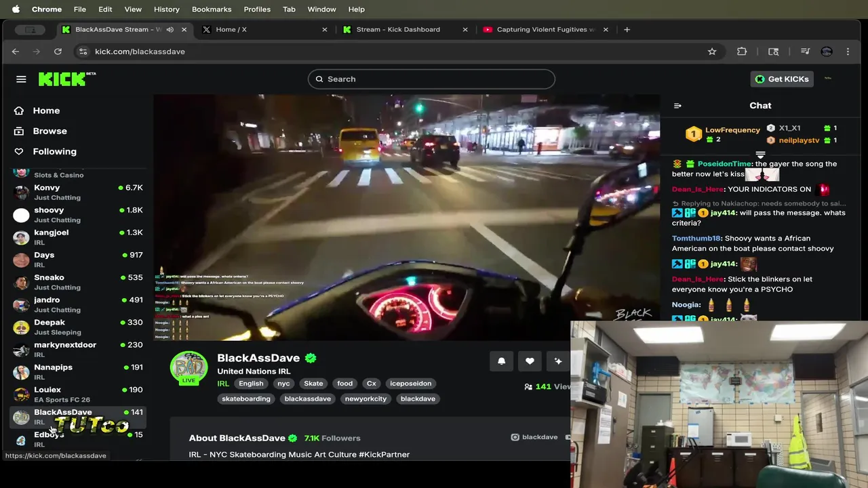Image resolution: width=868 pixels, height=488 pixels.
Task: Click LowFrequency in gift leaderboard
Action: pyautogui.click(x=732, y=130)
